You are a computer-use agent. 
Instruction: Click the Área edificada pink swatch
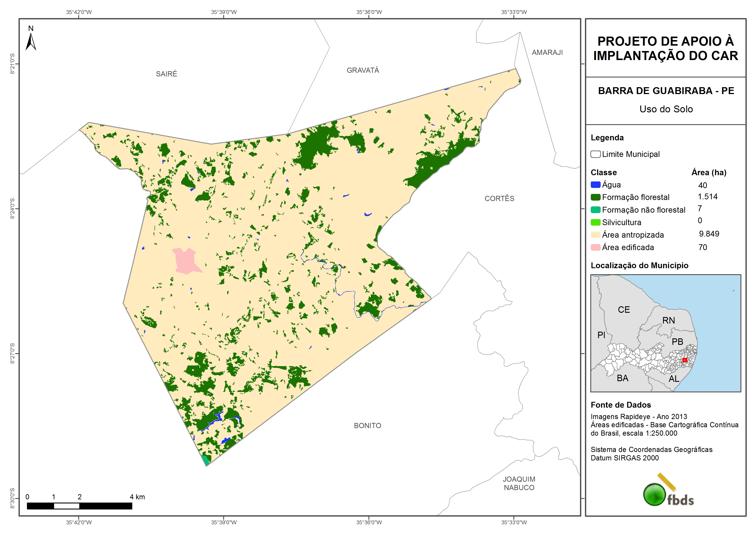pyautogui.click(x=595, y=248)
